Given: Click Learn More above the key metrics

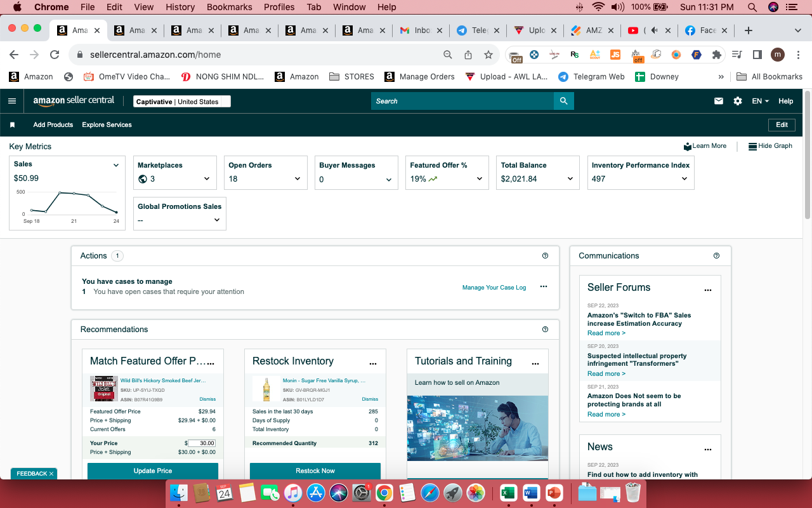Looking at the screenshot, I should tap(705, 146).
